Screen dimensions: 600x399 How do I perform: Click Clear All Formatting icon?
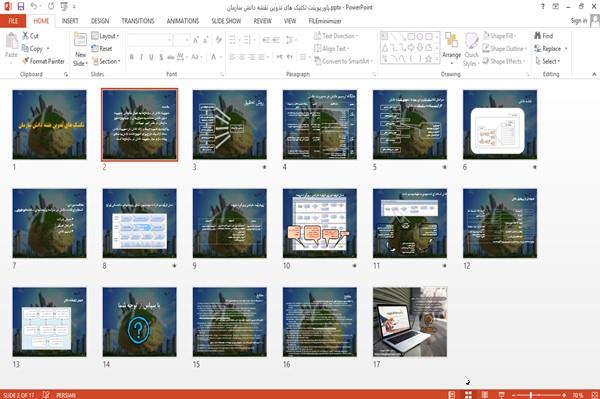[218, 40]
